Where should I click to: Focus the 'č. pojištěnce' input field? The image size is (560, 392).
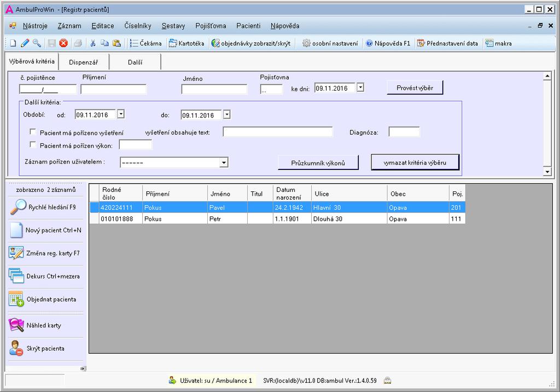48,89
